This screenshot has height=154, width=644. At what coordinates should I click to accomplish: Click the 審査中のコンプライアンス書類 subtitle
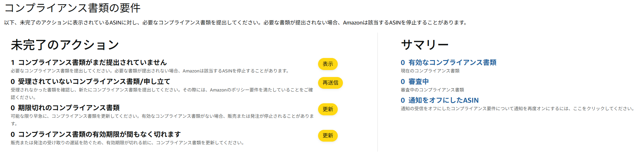[x=432, y=90]
